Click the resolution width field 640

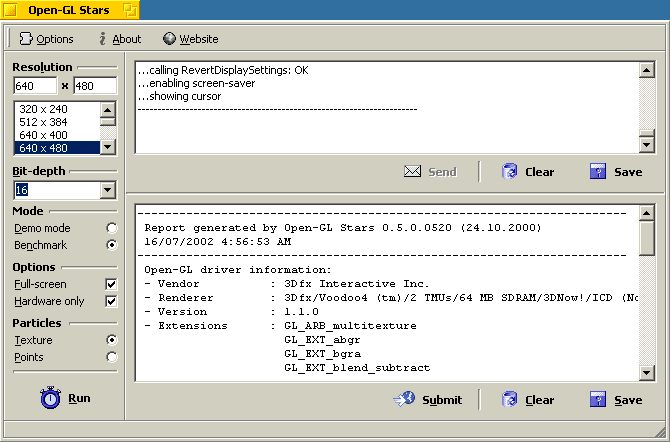(x=35, y=86)
